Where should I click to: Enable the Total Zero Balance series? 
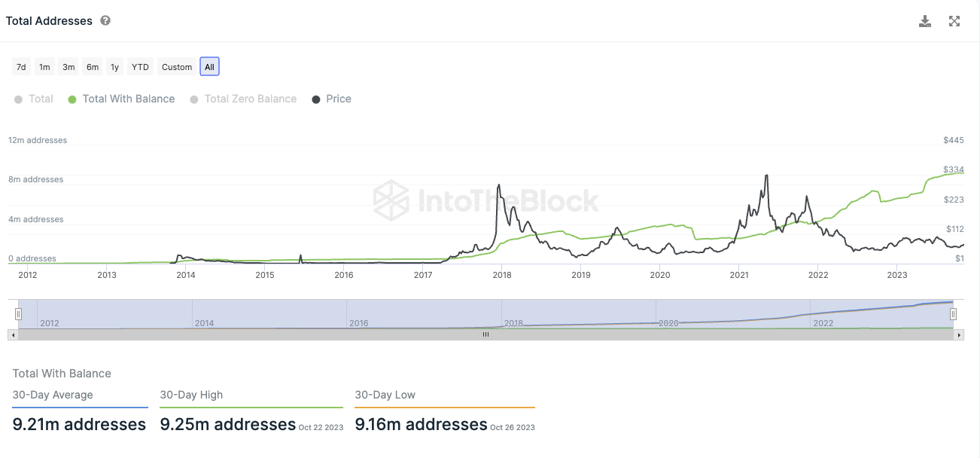[243, 99]
